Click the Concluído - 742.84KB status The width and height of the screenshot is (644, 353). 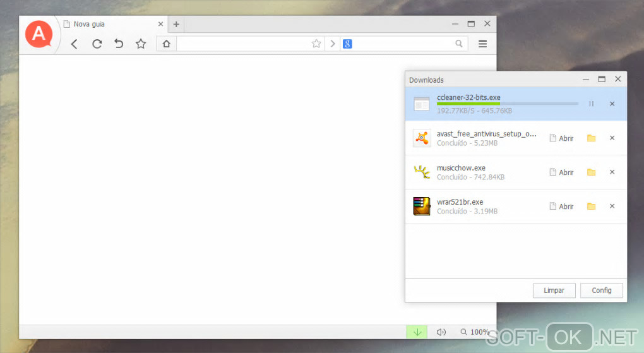pos(470,177)
